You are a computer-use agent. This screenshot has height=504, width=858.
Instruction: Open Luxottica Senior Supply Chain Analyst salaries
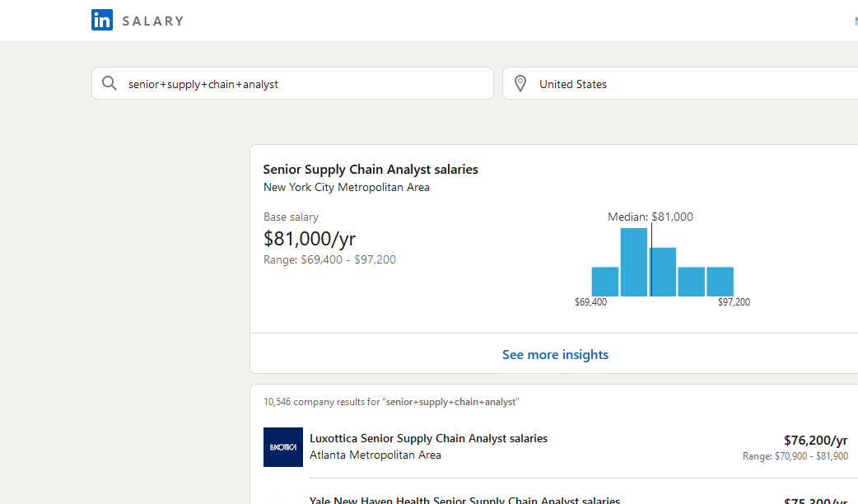click(428, 439)
